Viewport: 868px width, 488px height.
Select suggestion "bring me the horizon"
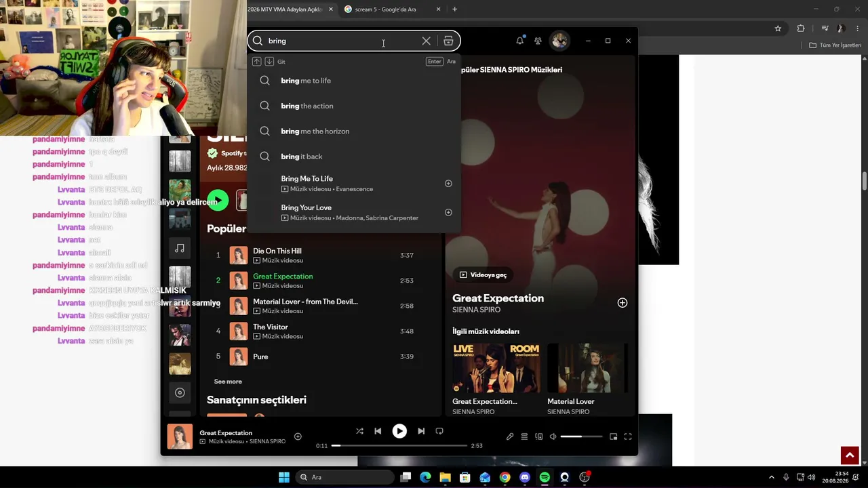pos(354,131)
